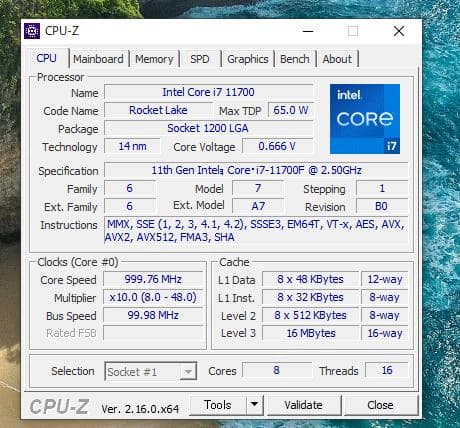Viewport: 460px width, 428px height.
Task: Click the empty Rated FSB field
Action: click(x=153, y=333)
